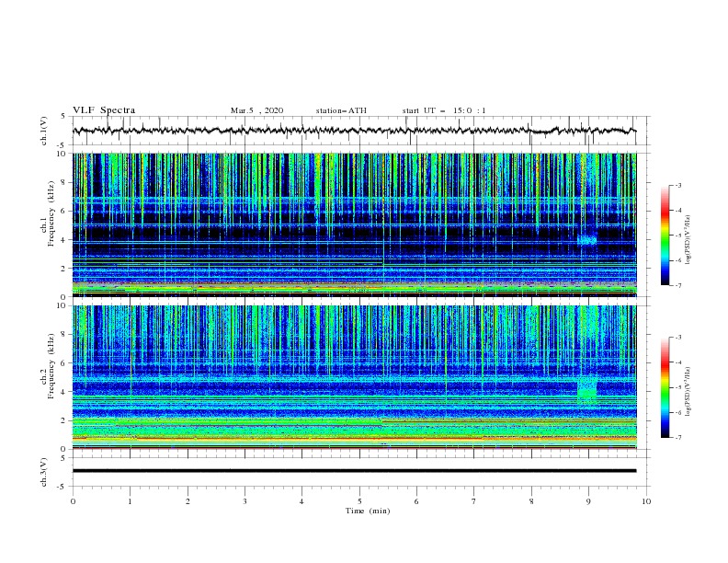Click the "10" tick on the time axis
This screenshot has height=563, width=728.
coord(646,501)
